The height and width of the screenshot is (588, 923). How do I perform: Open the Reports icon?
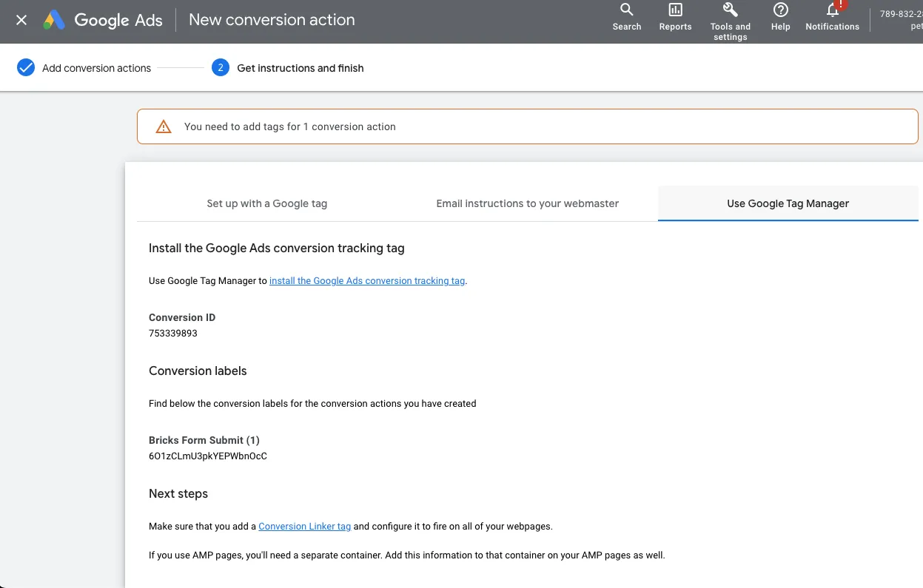coord(674,15)
